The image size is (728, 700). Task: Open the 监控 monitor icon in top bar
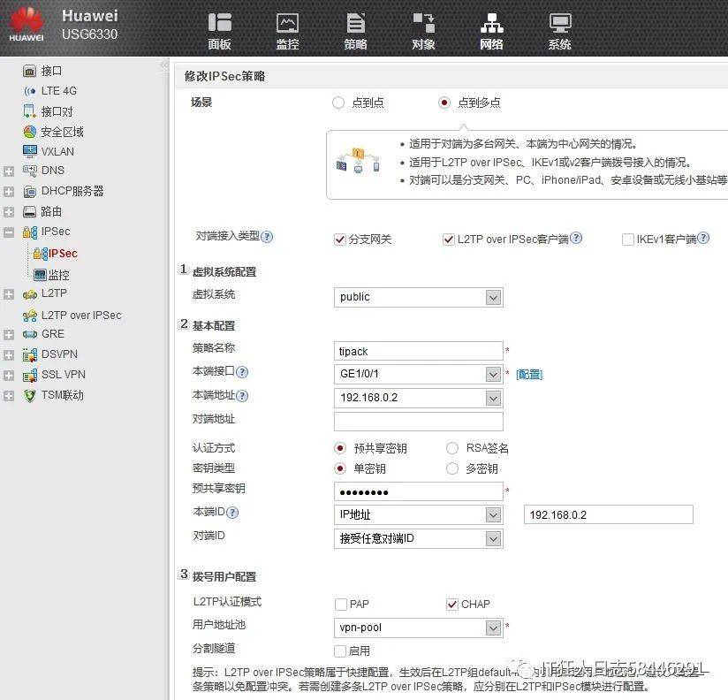[287, 22]
